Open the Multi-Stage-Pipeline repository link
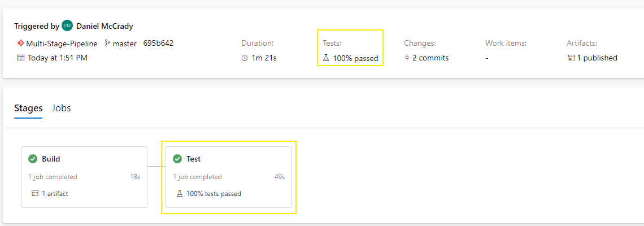 click(62, 43)
